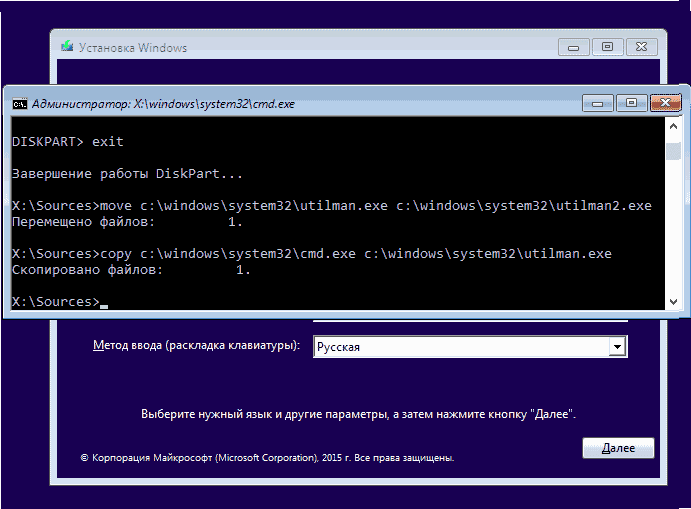Screen dimensions: 691x509
Task: Click the Метод ввода label
Action: pyautogui.click(x=196, y=346)
